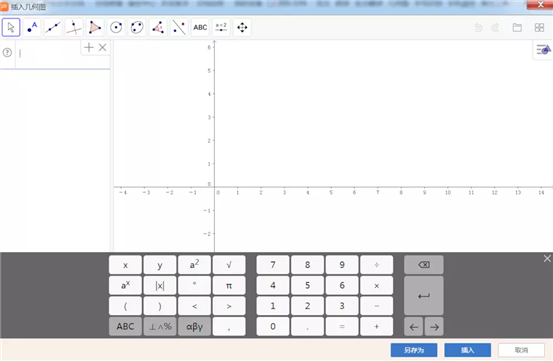Viewport: 553px width, 362px height.
Task: Choose the Angle measurement tool
Action: tap(158, 28)
